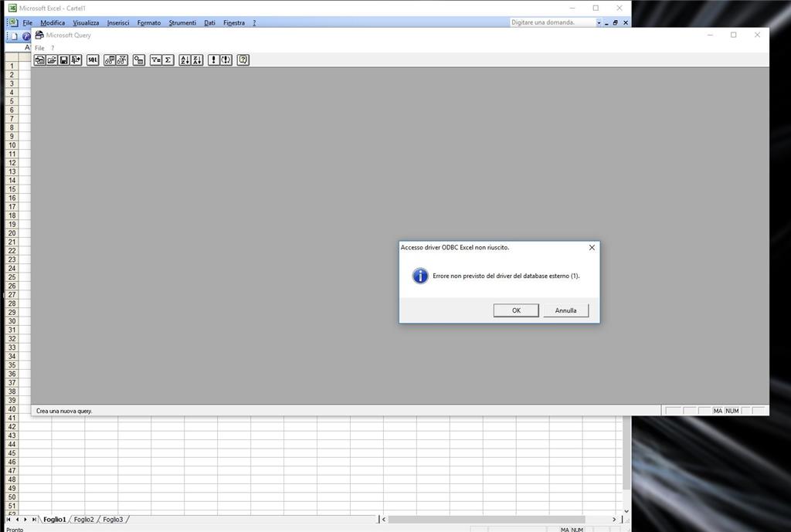
Task: Click the Save File floppy icon
Action: tap(63, 60)
